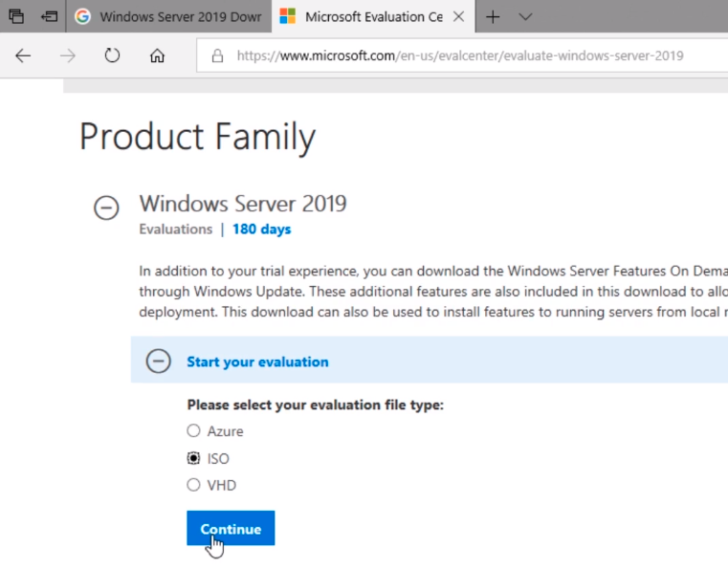Collapse the Start your evaluation panel

(158, 361)
